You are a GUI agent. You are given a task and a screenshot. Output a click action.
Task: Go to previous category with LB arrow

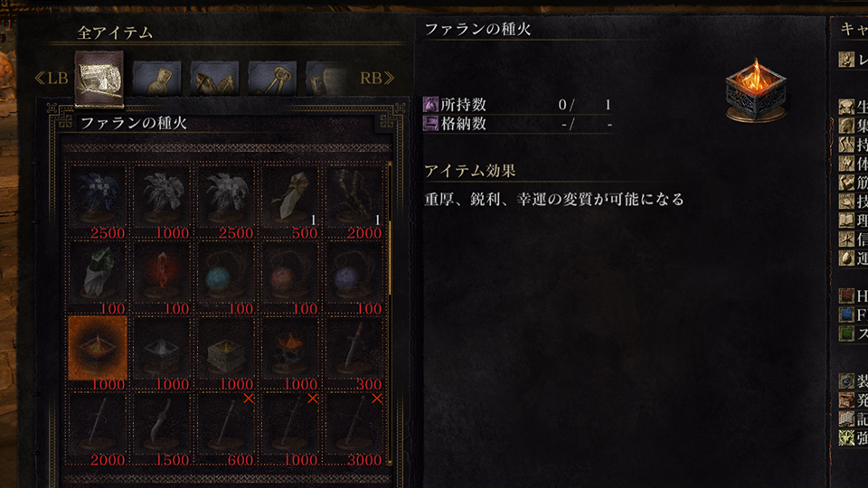[51, 78]
